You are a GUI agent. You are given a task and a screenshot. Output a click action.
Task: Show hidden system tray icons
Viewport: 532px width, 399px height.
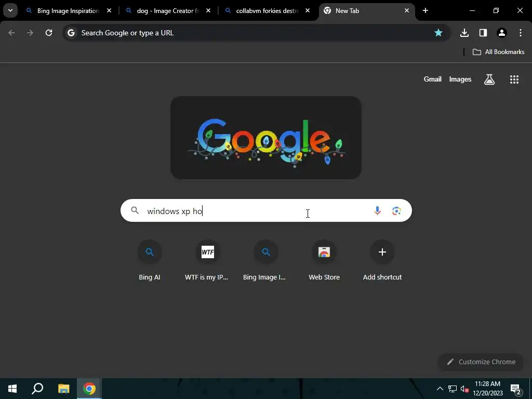tap(440, 389)
